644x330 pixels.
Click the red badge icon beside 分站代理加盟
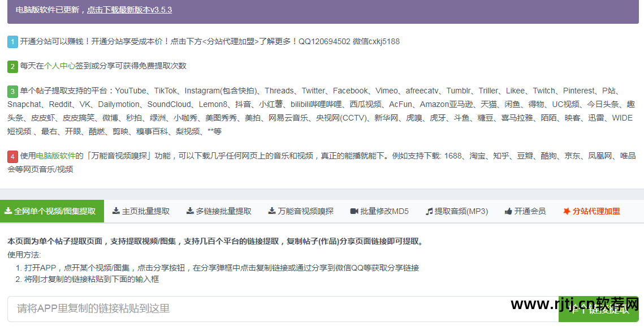pos(567,211)
